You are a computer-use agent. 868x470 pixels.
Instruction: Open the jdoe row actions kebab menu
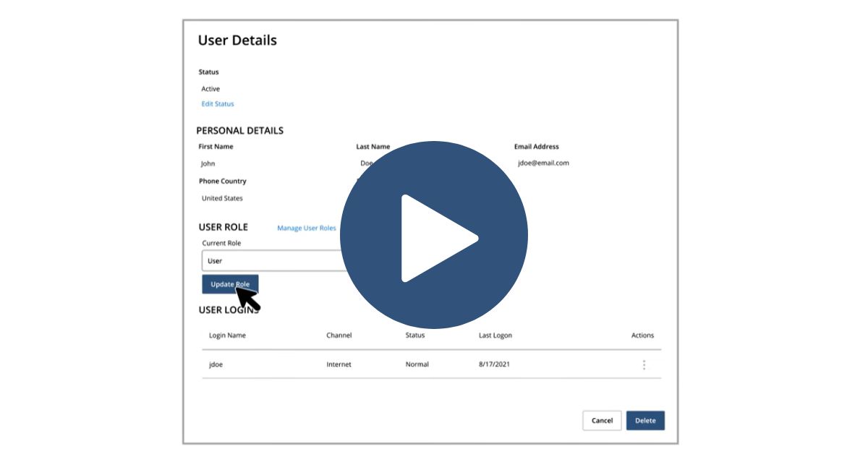644,364
